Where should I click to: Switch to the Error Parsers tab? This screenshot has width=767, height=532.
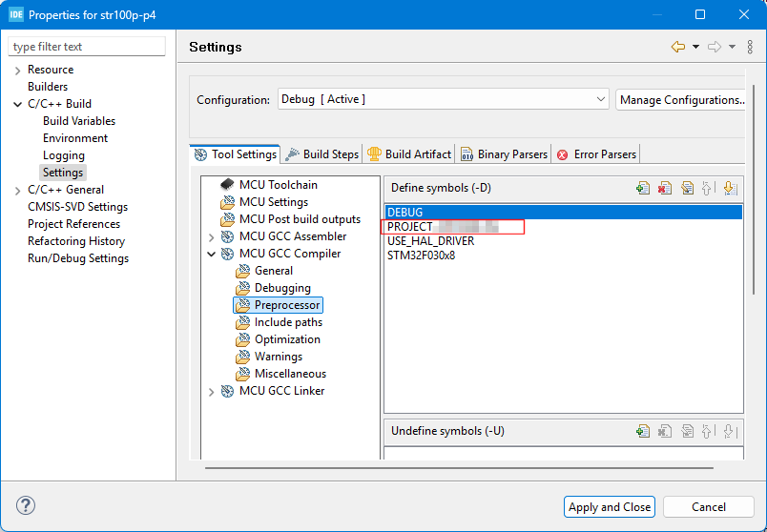[597, 154]
